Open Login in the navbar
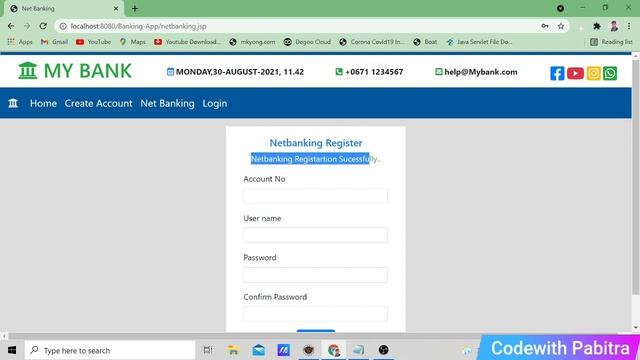The image size is (640, 360). tap(215, 103)
